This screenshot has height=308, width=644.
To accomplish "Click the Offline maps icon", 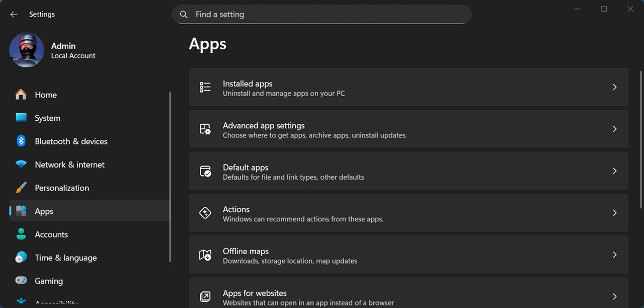I will (x=205, y=255).
